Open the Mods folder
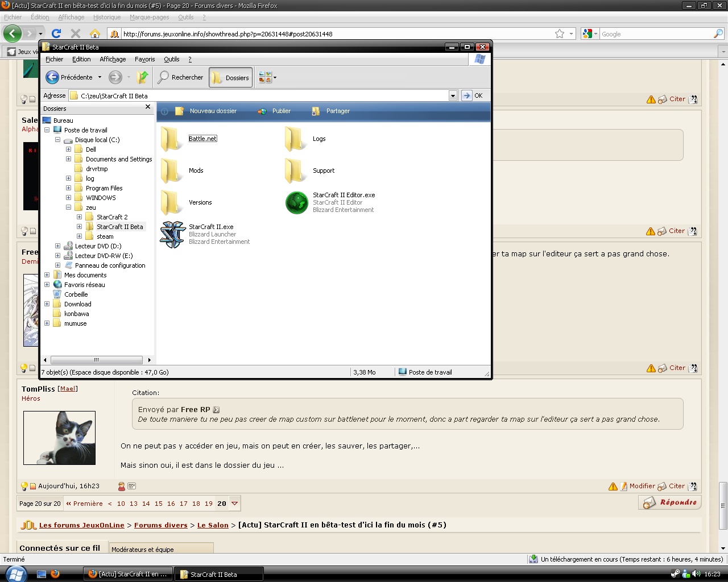Viewport: 728px width, 582px height. 171,171
